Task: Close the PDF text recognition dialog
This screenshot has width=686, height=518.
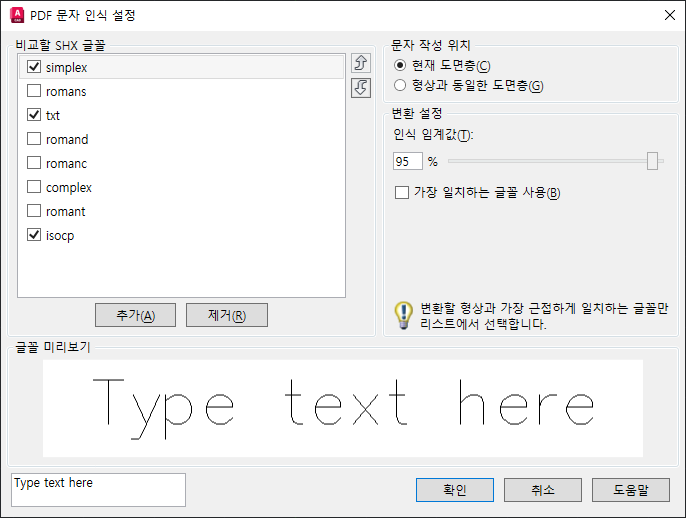Action: 669,15
